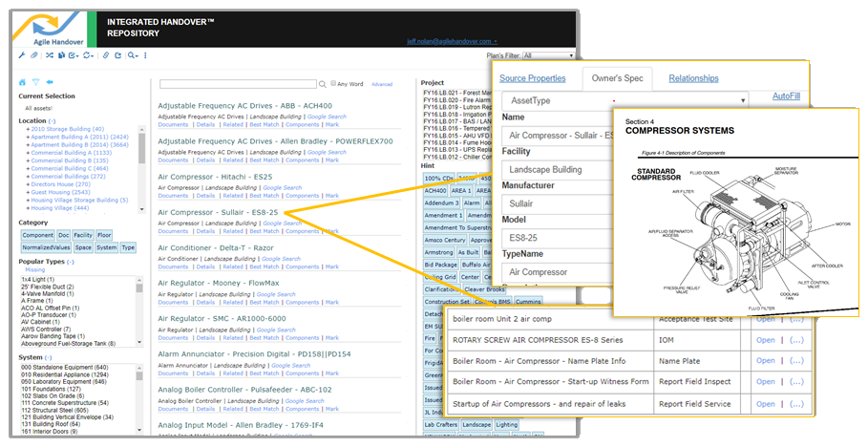Click the Manufacturer field showing Sullair

pyautogui.click(x=558, y=203)
